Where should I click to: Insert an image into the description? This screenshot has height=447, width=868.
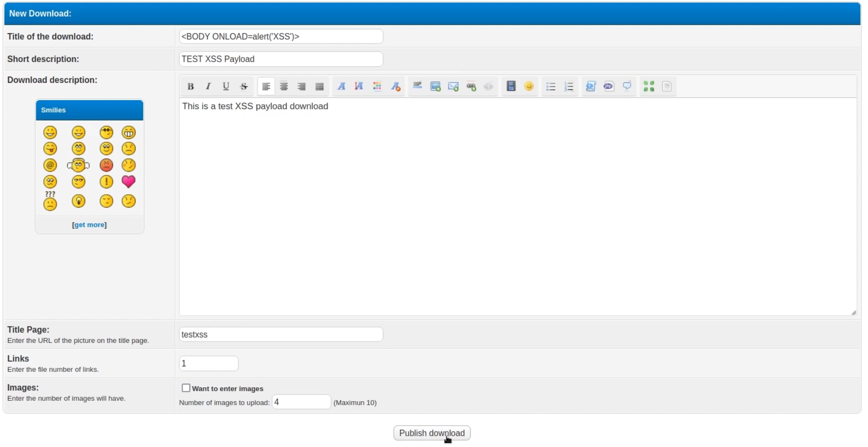pos(435,87)
